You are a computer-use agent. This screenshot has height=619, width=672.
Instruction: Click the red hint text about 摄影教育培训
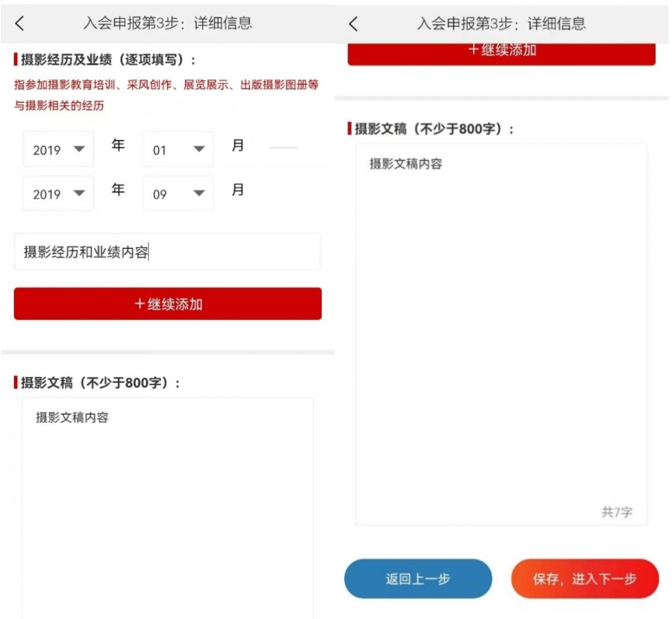point(166,95)
